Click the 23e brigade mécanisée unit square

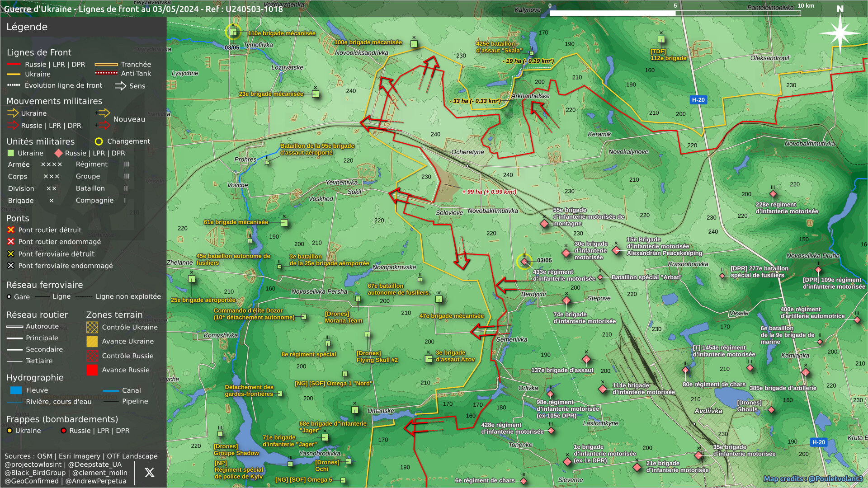click(x=316, y=94)
